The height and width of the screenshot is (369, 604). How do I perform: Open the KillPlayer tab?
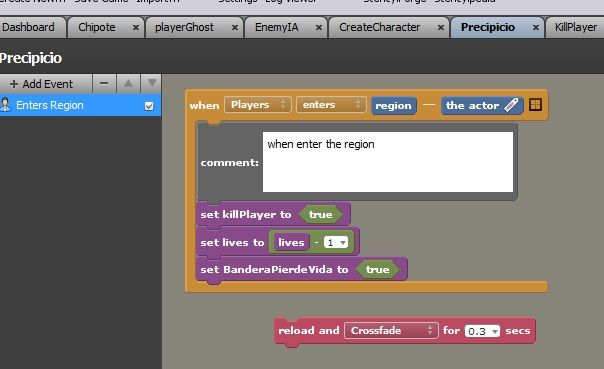coord(575,27)
